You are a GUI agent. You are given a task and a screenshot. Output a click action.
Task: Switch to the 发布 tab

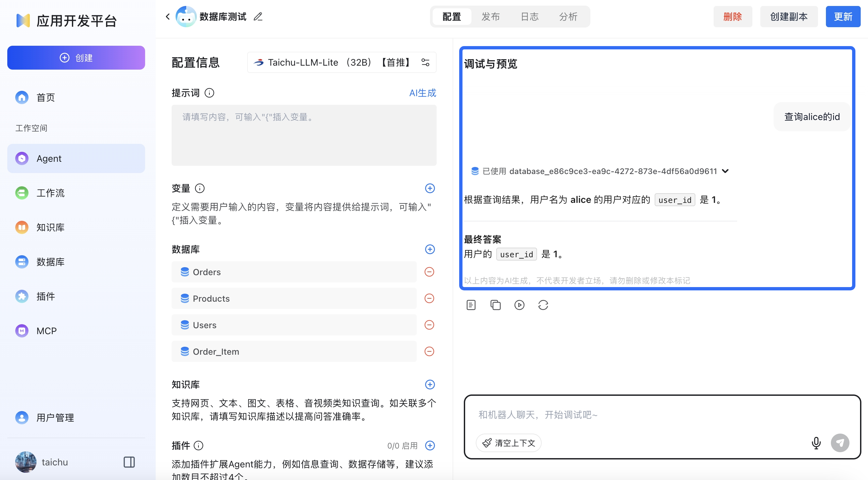coord(491,17)
